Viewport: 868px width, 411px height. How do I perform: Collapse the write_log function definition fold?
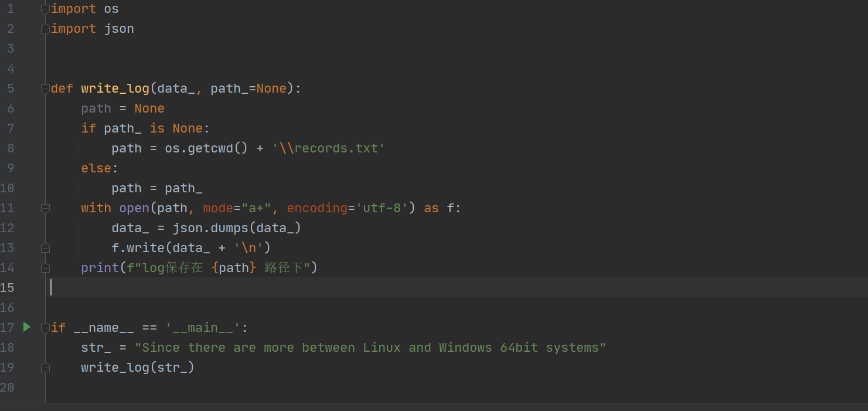[45, 89]
